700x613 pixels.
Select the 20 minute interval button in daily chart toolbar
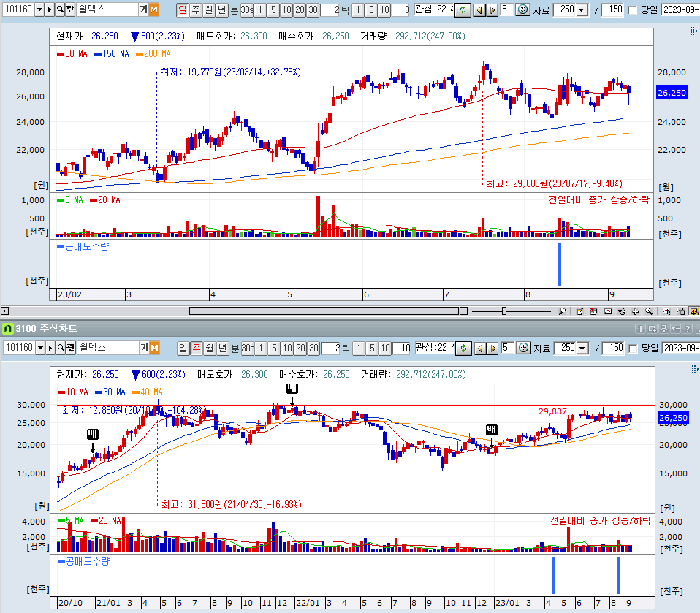(300, 9)
